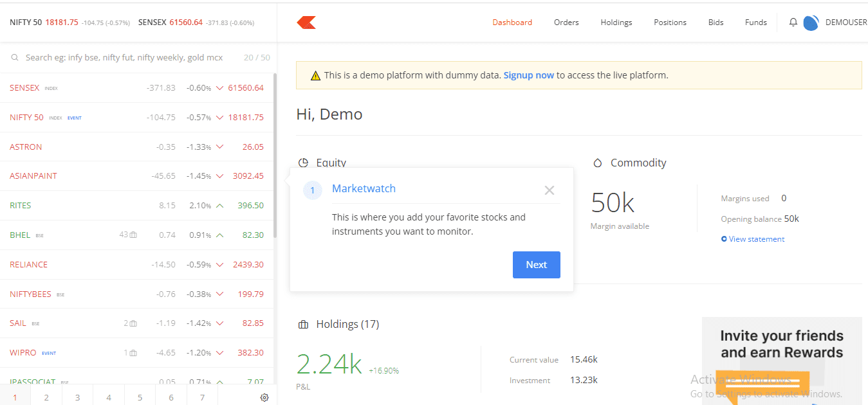Click the Commodity section heading
This screenshot has height=405, width=868.
(x=638, y=163)
